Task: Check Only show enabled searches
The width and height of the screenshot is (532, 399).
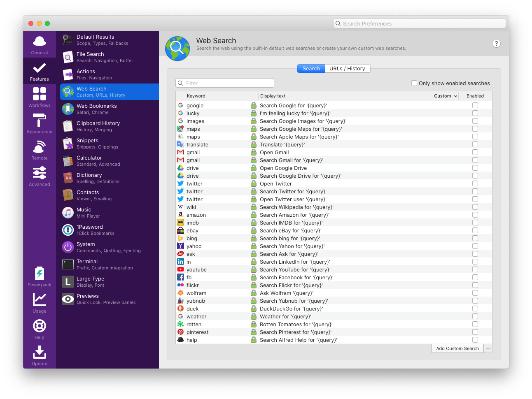Action: (414, 83)
